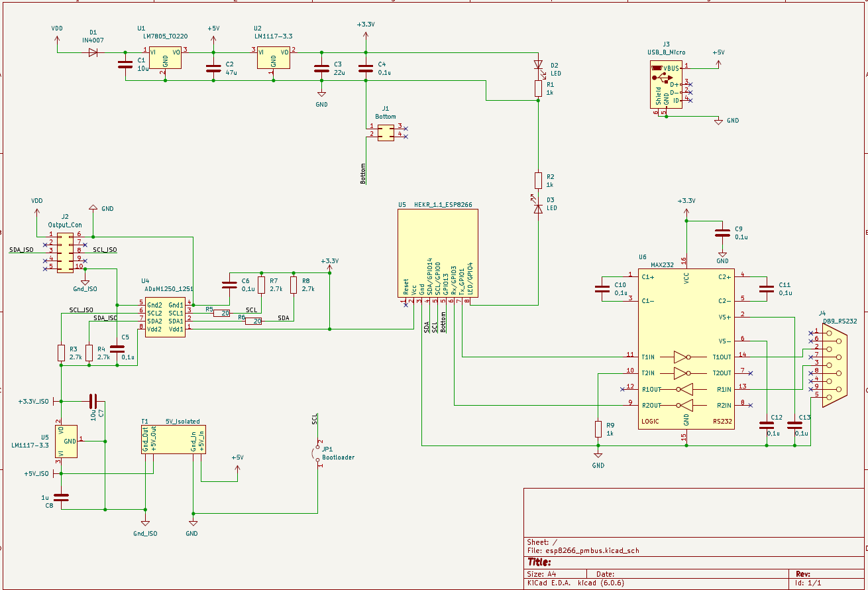Select the R6 20 ohm resistor
Screen dimensions: 868x590
point(254,321)
